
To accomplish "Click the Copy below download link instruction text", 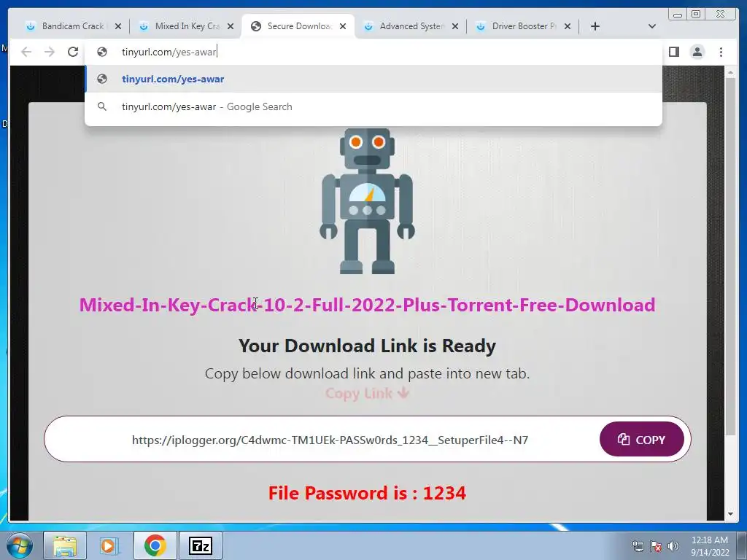I will click(x=368, y=373).
